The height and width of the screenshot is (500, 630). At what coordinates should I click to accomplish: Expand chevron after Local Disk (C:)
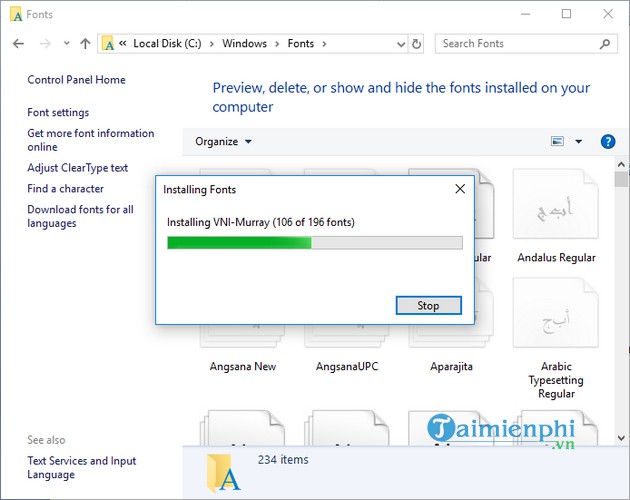click(x=212, y=44)
